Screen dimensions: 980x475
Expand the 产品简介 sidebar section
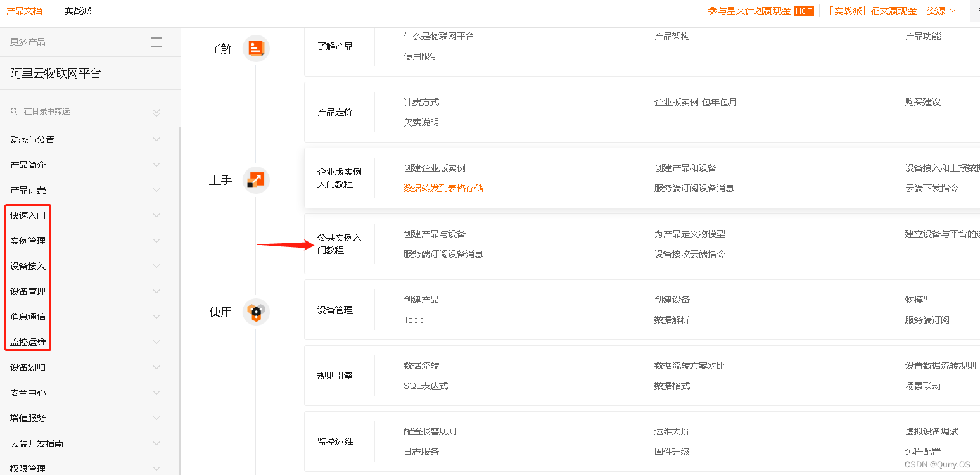click(x=156, y=165)
